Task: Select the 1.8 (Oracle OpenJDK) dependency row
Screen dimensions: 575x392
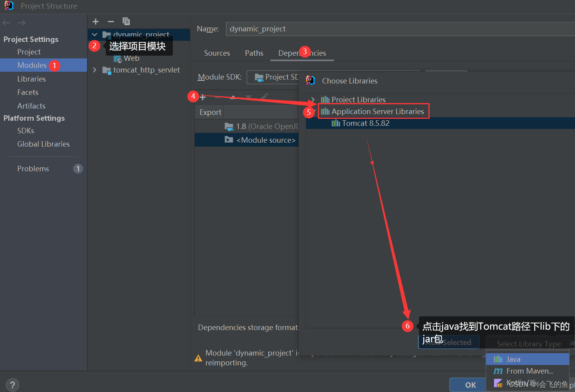Action: (247, 126)
